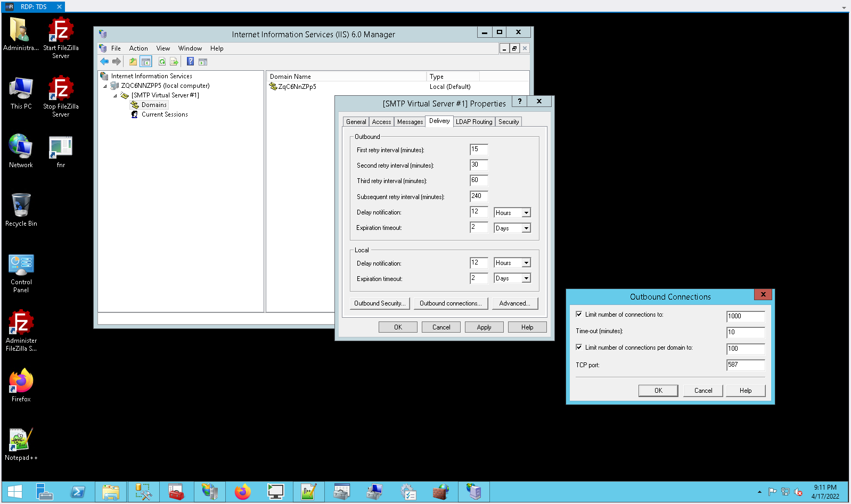The image size is (851, 504).
Task: Open PowerShell from the taskbar
Action: coord(78,492)
